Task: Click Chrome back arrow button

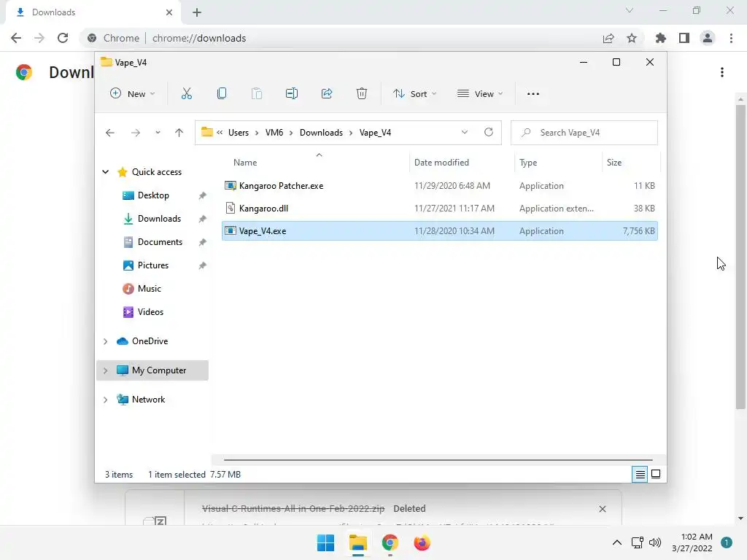Action: click(16, 38)
